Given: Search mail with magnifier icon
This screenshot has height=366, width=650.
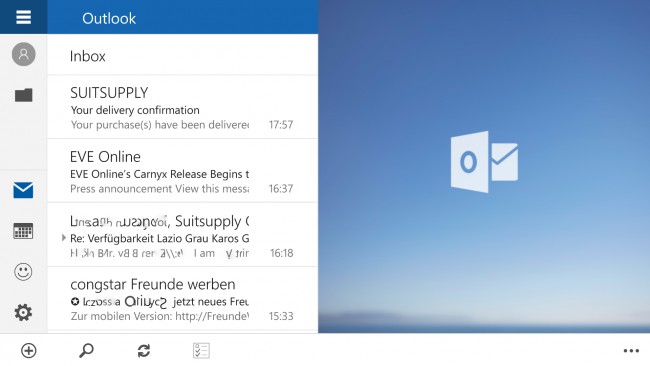Looking at the screenshot, I should coord(86,351).
